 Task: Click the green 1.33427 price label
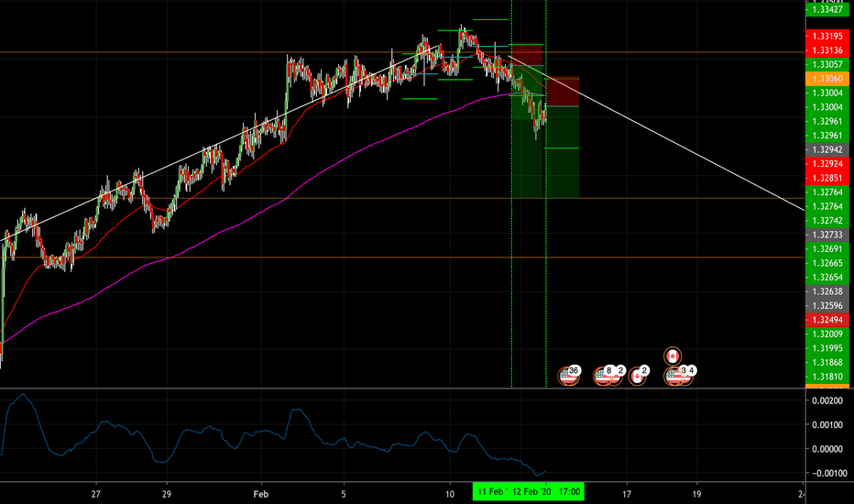tap(827, 9)
